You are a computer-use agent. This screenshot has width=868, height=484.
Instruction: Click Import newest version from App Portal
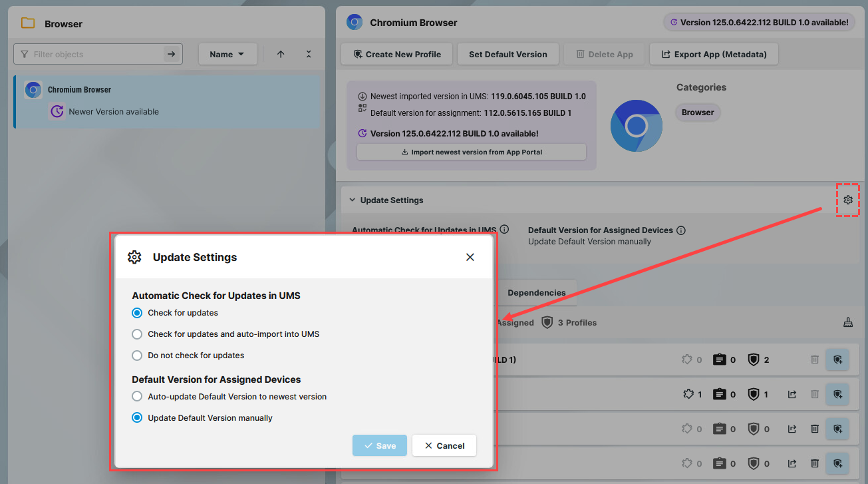[x=471, y=152]
